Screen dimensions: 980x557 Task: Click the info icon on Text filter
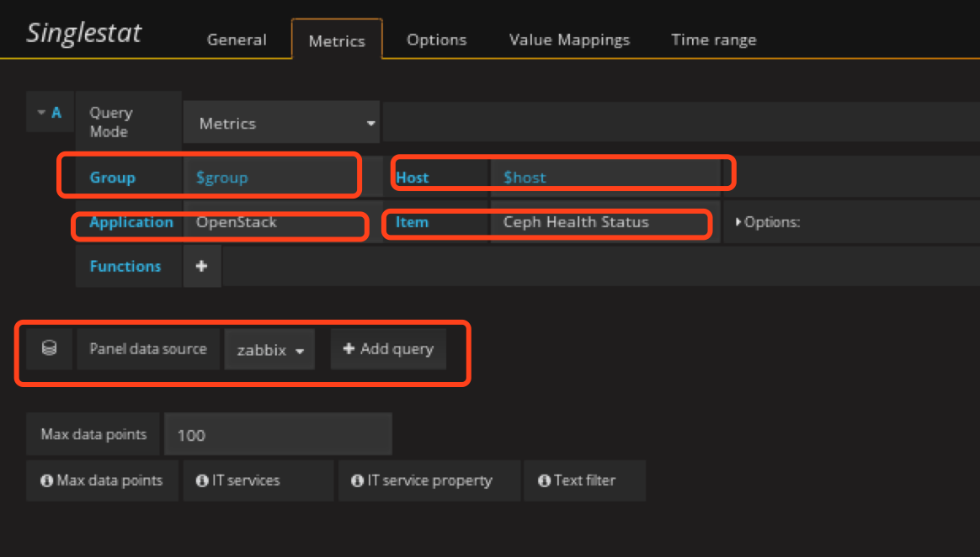[x=543, y=480]
